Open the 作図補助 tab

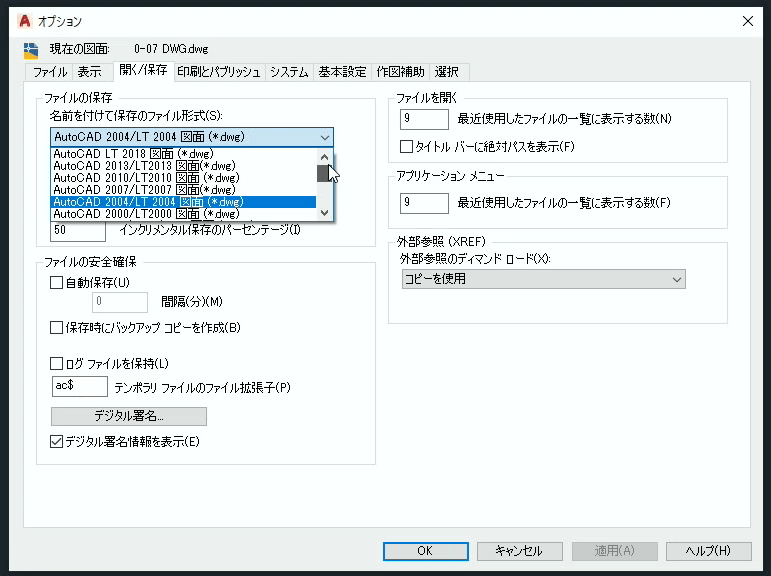[400, 72]
